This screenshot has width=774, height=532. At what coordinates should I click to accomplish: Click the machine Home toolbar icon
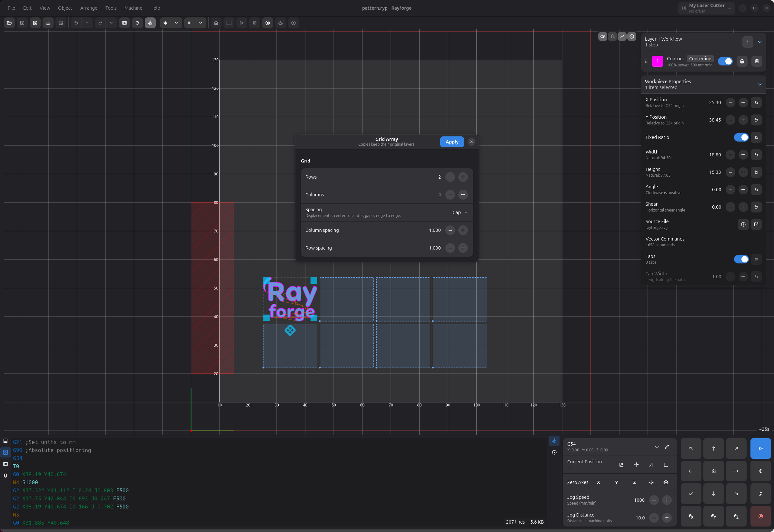[x=216, y=23]
